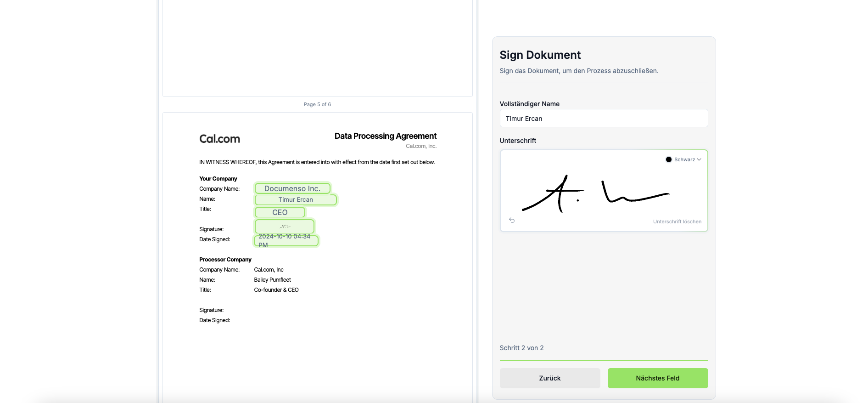Viewport: 868px width, 403px height.
Task: Click the black color dot swatch
Action: point(669,159)
